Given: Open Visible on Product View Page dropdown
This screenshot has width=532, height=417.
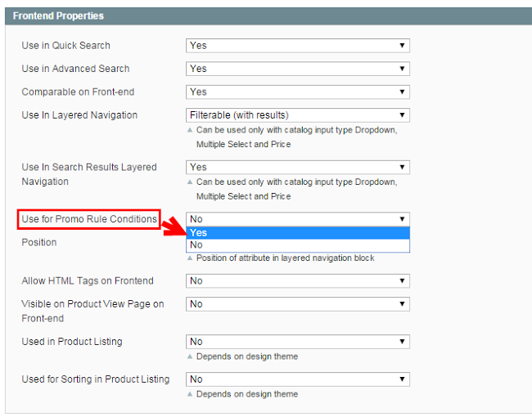Looking at the screenshot, I should [298, 304].
